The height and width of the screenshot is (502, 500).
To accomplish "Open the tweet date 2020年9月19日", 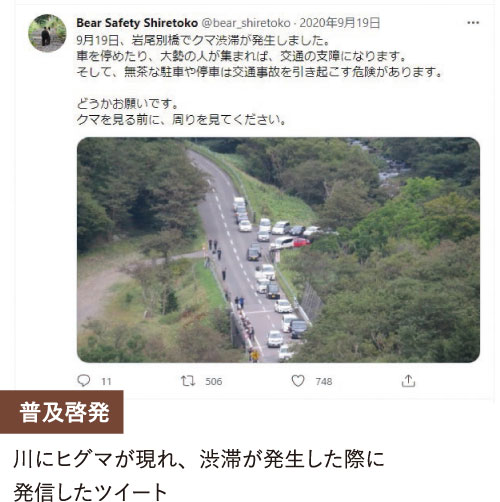I will [x=340, y=23].
